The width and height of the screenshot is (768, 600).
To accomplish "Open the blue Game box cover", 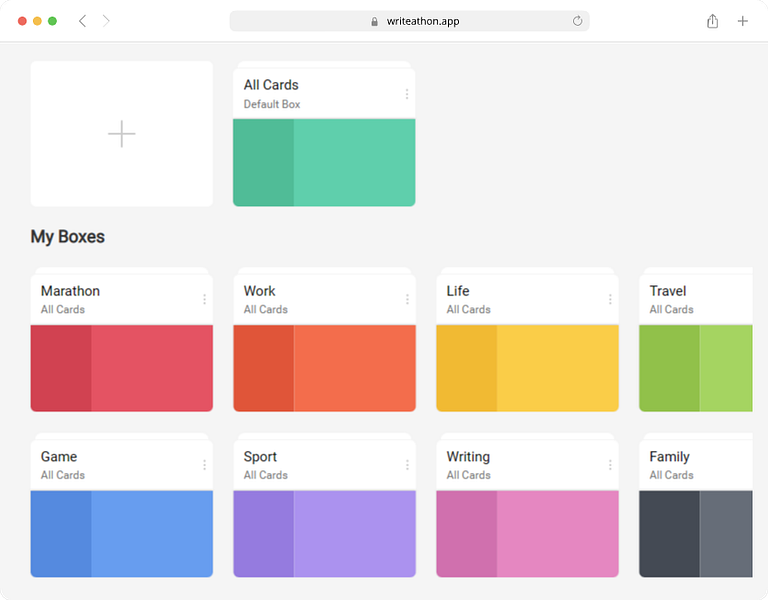I will tap(121, 533).
